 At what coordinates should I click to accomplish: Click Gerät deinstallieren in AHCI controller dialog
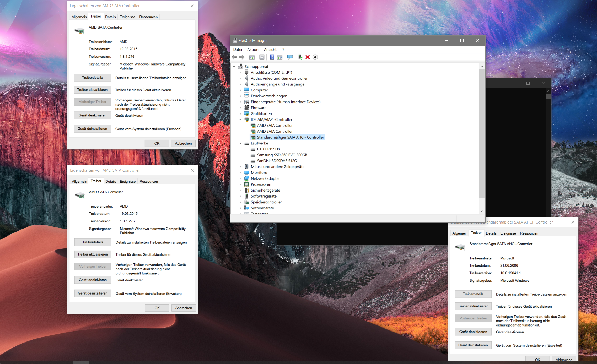click(473, 345)
